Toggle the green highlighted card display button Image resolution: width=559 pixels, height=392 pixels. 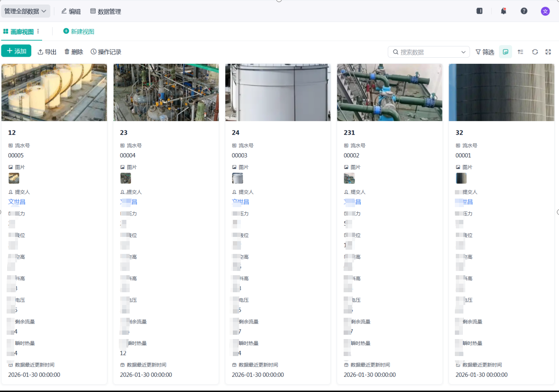[506, 52]
